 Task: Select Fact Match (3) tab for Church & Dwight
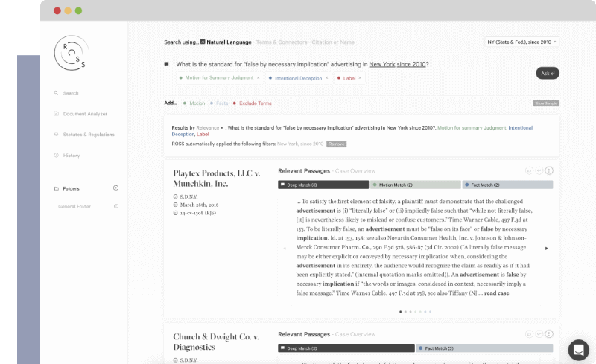point(485,348)
